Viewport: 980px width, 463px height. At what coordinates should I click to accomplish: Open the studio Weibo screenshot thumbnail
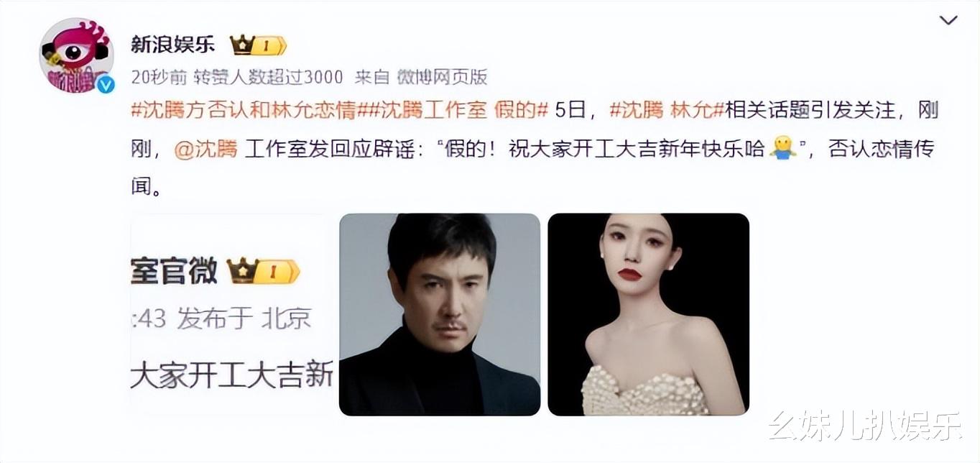tap(231, 314)
